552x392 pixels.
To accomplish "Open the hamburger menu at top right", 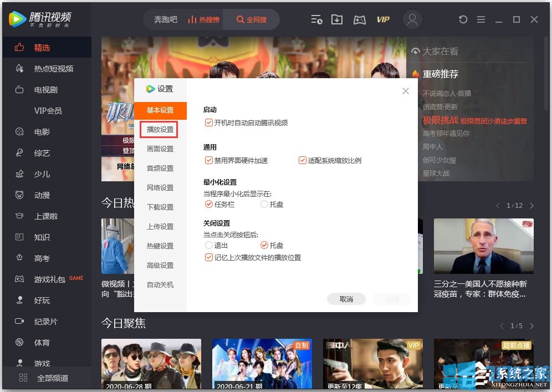I will (480, 19).
